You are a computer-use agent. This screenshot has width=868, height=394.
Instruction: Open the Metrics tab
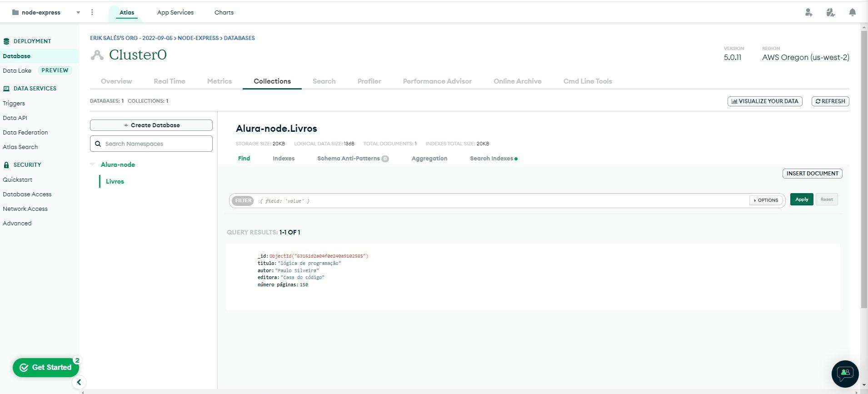point(219,81)
